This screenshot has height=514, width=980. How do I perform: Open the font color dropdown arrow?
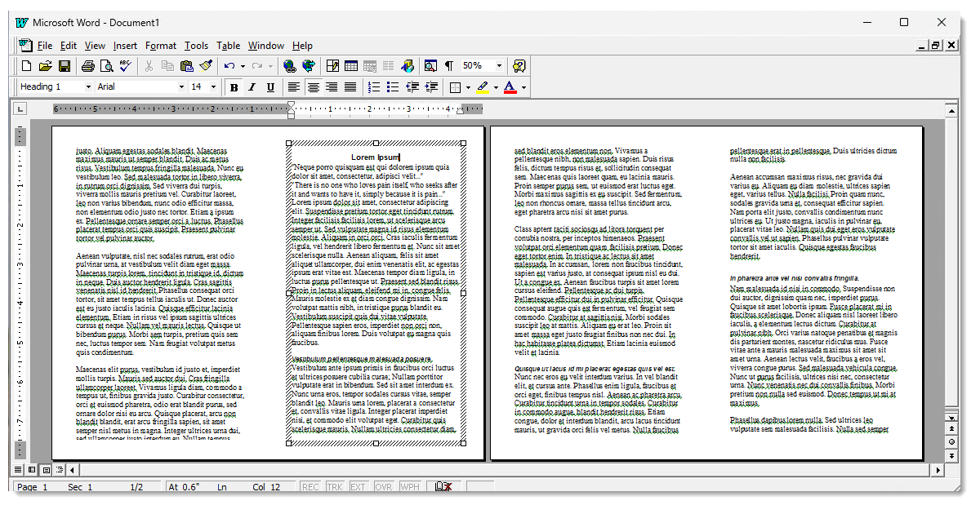tap(523, 87)
